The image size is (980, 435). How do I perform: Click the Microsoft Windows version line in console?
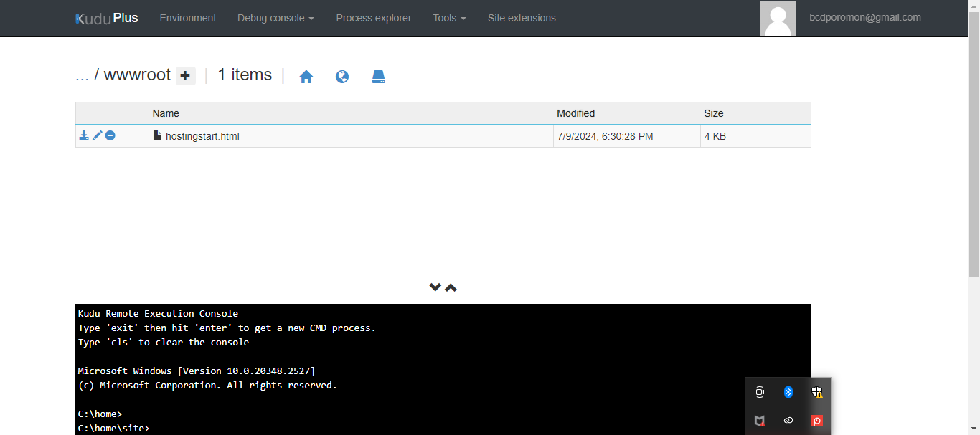point(197,371)
